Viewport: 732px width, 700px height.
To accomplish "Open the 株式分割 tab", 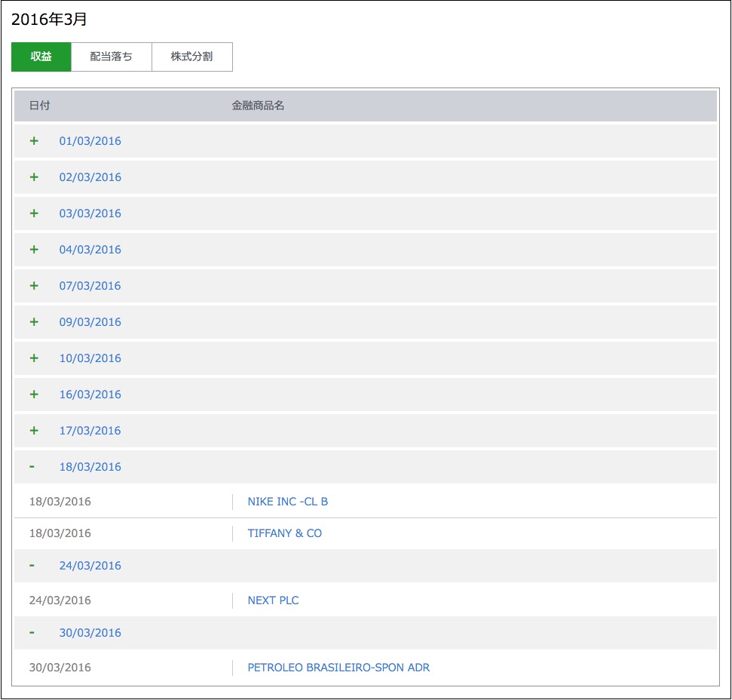I will point(192,57).
